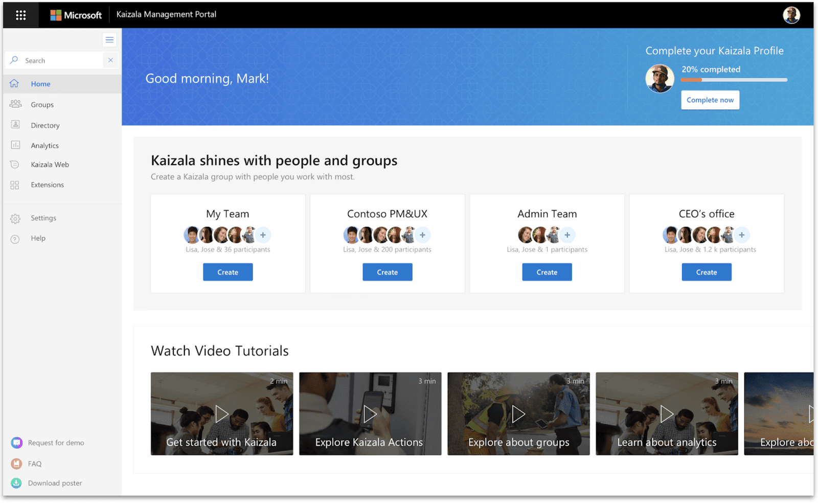The width and height of the screenshot is (818, 504).
Task: Open Analytics in sidebar
Action: [x=62, y=146]
